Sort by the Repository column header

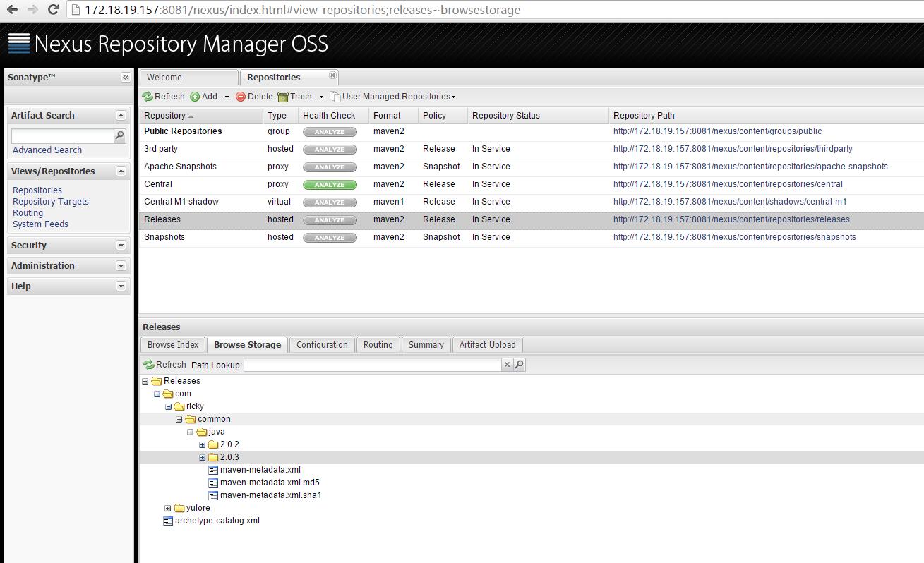click(x=200, y=116)
